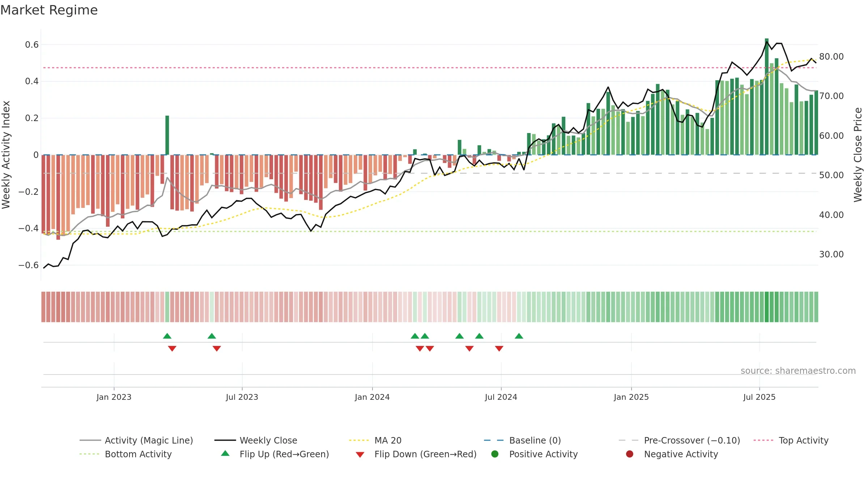Click the gray Activity line legend swatch
The width and height of the screenshot is (868, 488).
[x=90, y=440]
